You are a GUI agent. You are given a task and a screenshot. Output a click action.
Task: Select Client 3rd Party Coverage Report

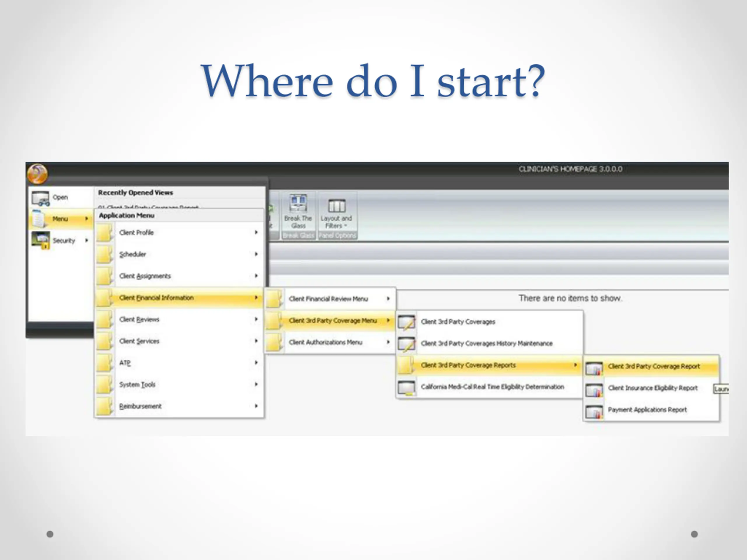pos(653,366)
